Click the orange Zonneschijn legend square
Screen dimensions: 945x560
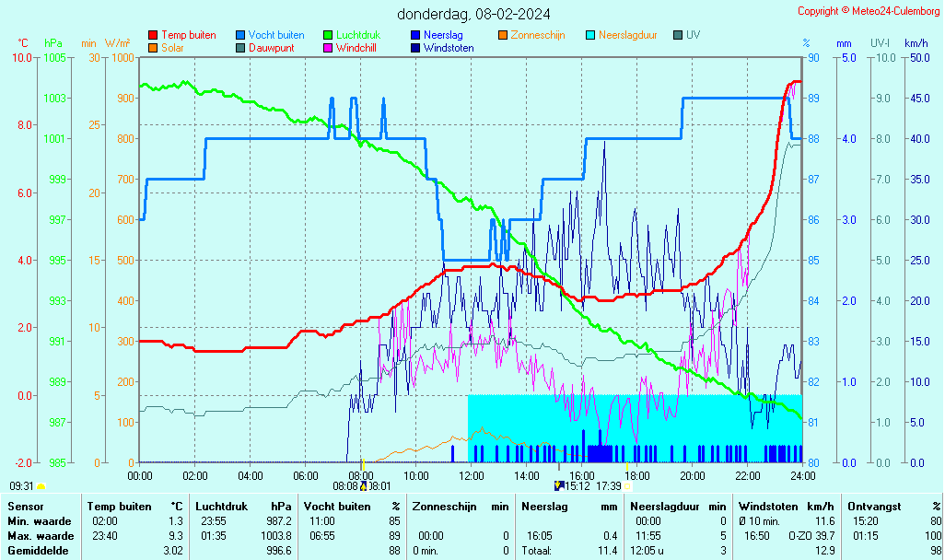click(x=502, y=35)
